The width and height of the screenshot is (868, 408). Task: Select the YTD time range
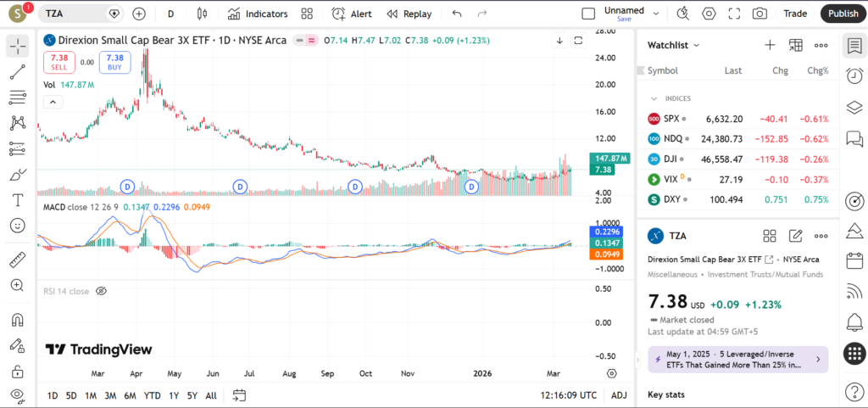point(153,395)
